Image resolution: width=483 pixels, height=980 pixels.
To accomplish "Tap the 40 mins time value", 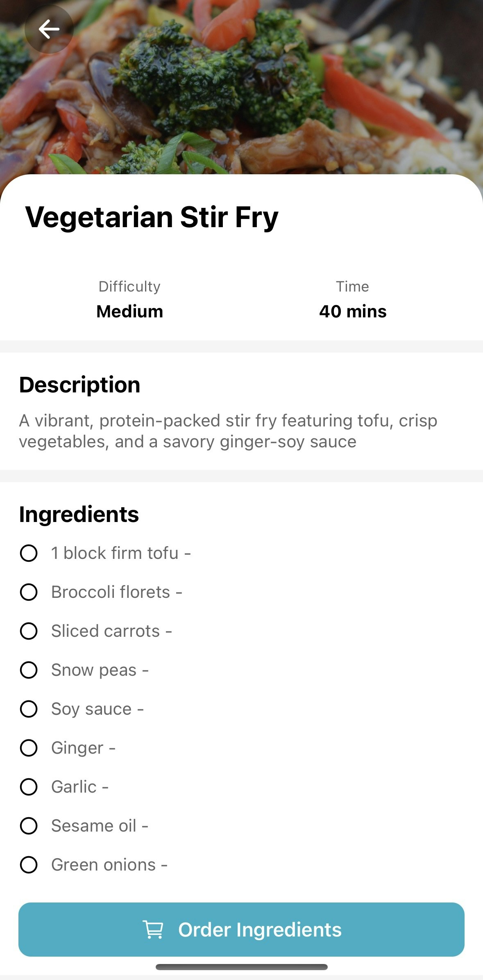I will pyautogui.click(x=353, y=312).
